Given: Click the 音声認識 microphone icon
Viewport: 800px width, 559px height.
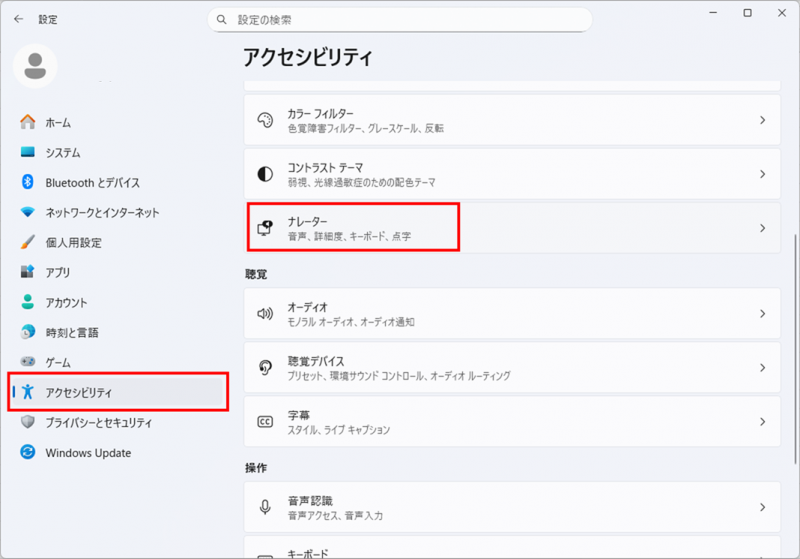Looking at the screenshot, I should click(x=265, y=507).
